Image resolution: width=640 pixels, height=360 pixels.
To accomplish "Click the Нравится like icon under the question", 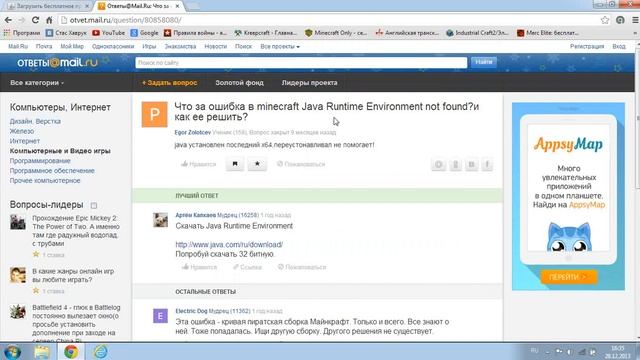I will 198,164.
